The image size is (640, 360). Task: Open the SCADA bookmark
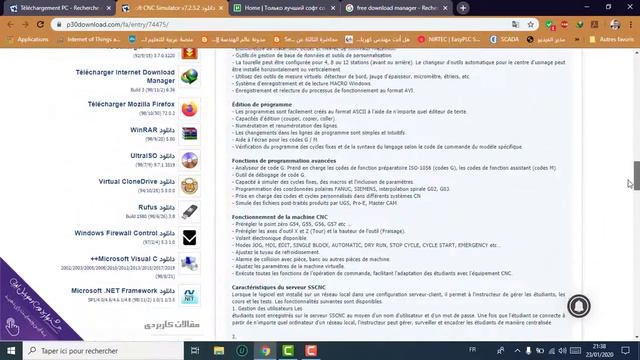[505, 40]
